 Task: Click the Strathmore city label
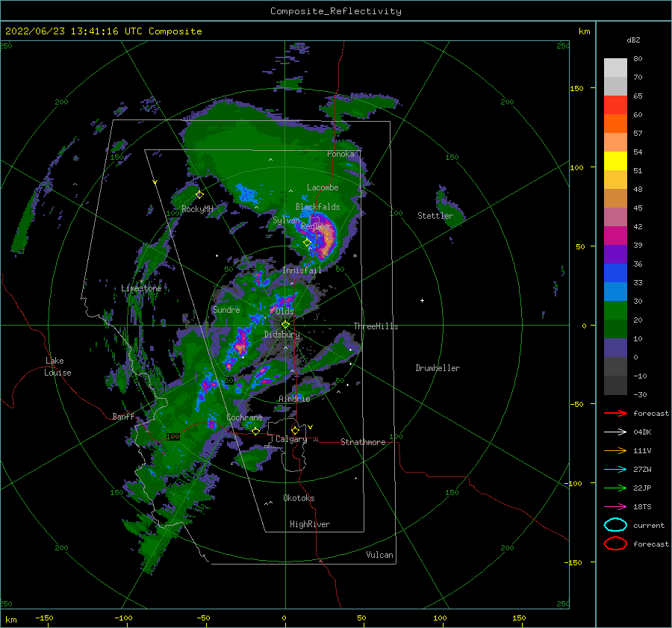[363, 442]
